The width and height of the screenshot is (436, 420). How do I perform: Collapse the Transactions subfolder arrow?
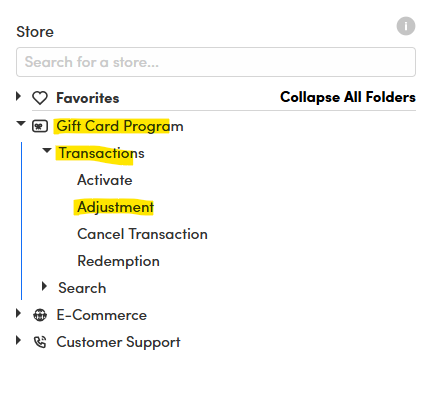[x=47, y=151]
